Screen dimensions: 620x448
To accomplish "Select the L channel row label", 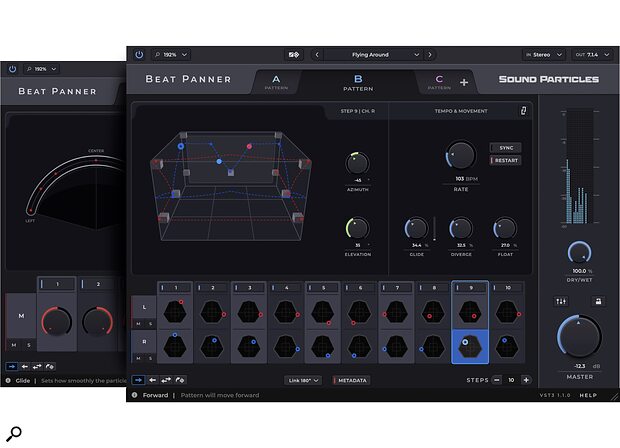I will (144, 307).
